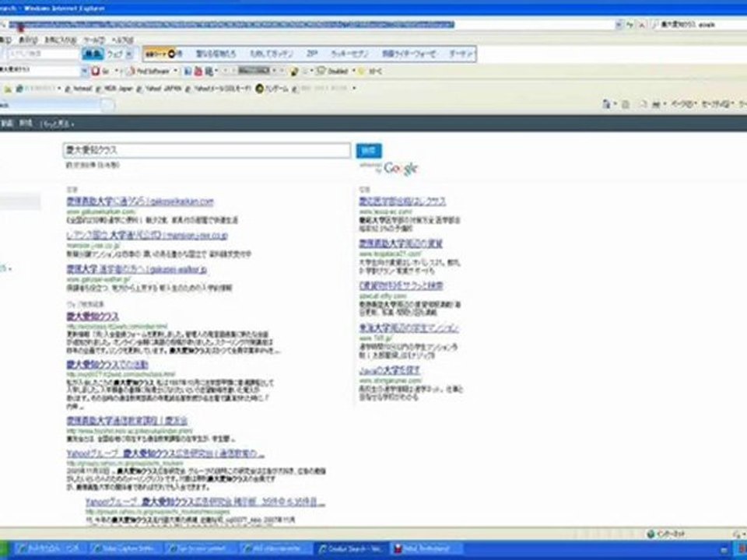Viewport: 747px width, 560px height.
Task: Expand the favorites bar overflow arrow
Action: (354, 89)
